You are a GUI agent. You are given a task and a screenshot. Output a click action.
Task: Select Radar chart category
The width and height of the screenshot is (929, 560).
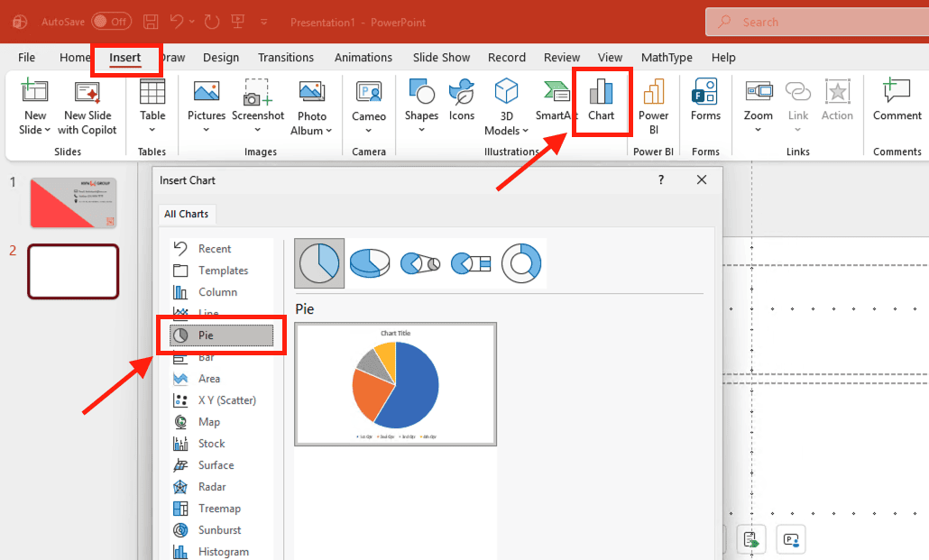coord(222,487)
